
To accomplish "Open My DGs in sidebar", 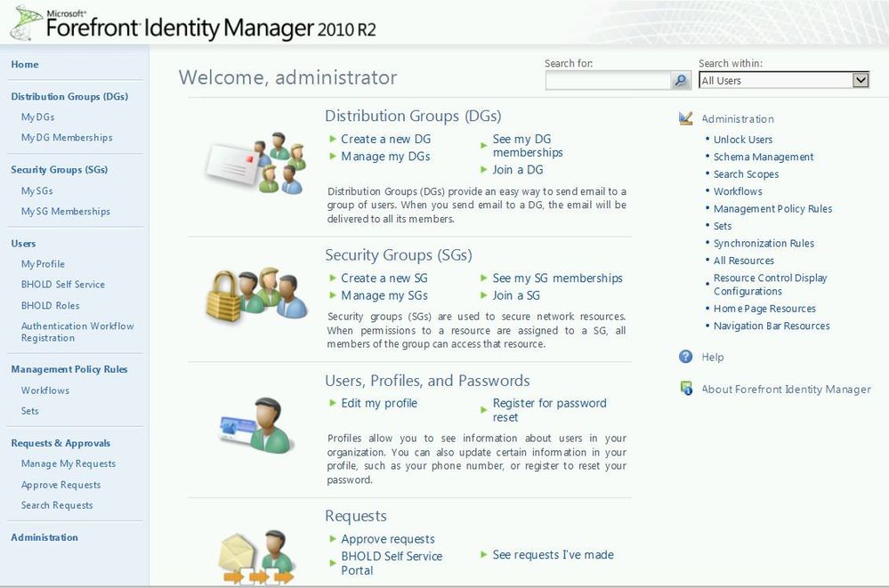I will click(x=38, y=117).
